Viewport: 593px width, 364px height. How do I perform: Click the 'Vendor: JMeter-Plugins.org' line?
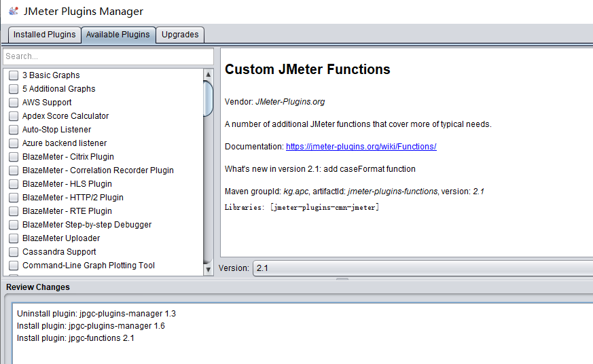(274, 102)
